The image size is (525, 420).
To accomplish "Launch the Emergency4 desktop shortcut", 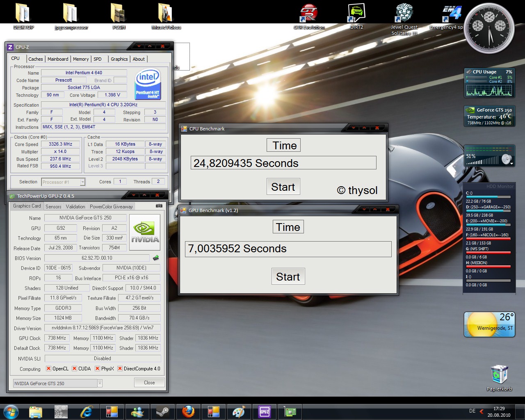I will (446, 16).
